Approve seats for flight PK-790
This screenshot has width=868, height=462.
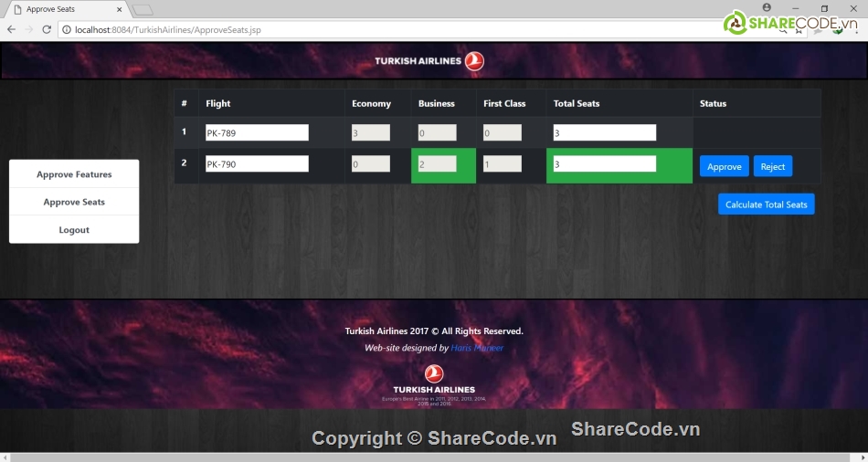(724, 166)
